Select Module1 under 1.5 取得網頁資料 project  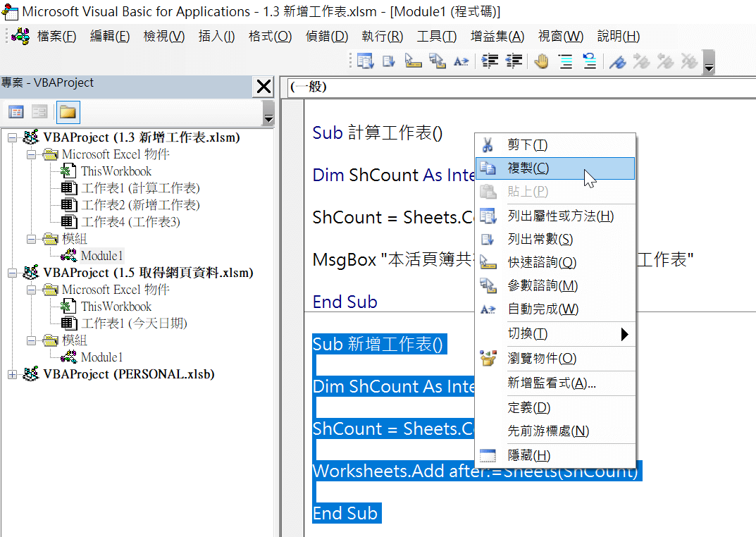101,357
